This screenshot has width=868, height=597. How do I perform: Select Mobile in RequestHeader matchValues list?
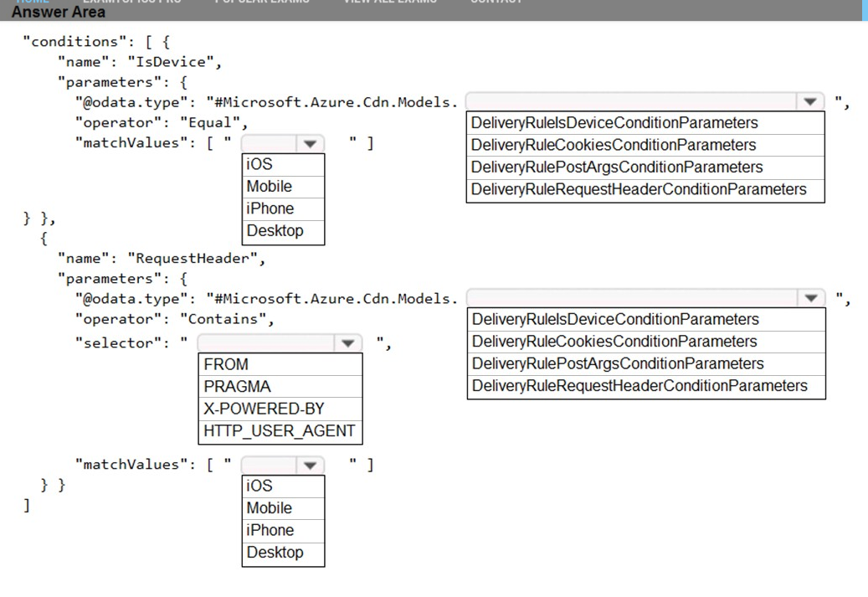(284, 508)
